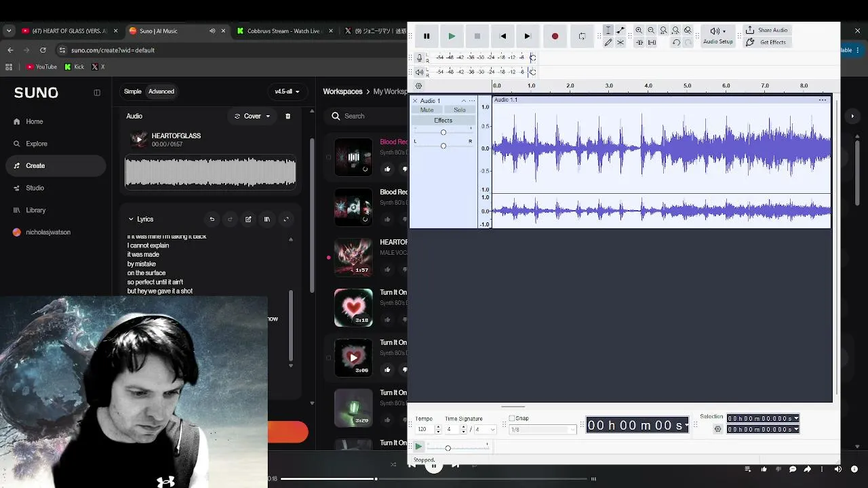Click the record meter microphone icon
Viewport: 868px width, 488px height.
[x=419, y=58]
